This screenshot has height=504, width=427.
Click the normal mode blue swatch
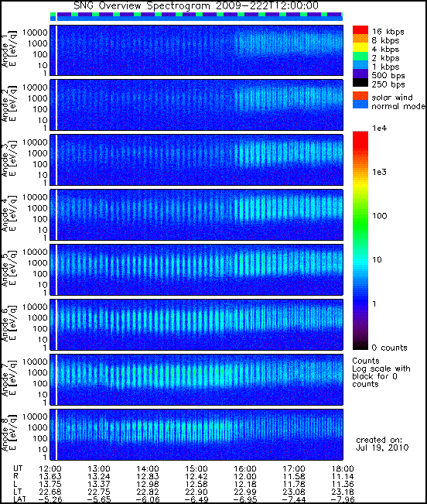360,105
